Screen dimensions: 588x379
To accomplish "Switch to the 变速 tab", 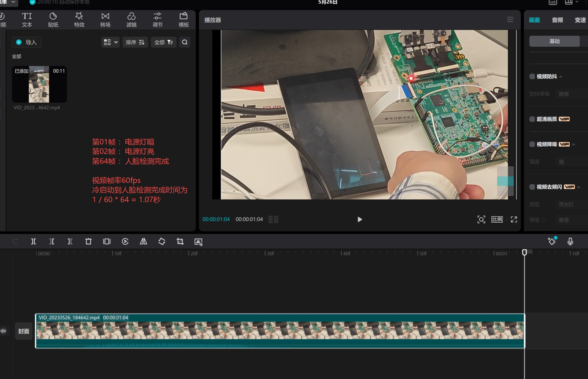I will (x=580, y=20).
